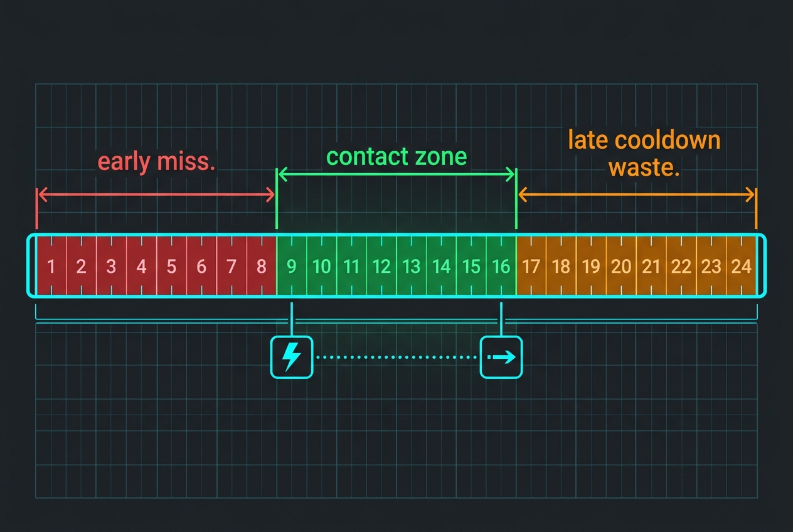Select frame 5 in the timeline
793x532 pixels.
171,266
